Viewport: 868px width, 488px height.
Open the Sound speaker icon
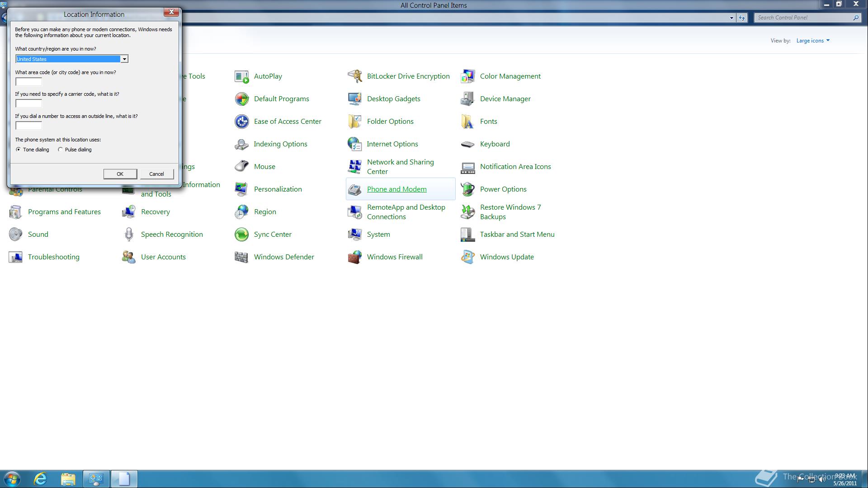16,235
